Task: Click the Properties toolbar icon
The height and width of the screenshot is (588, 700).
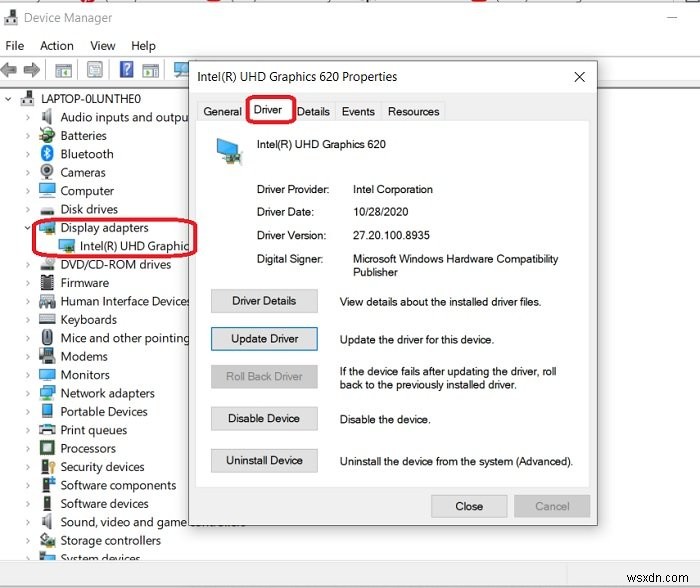Action: [95, 70]
